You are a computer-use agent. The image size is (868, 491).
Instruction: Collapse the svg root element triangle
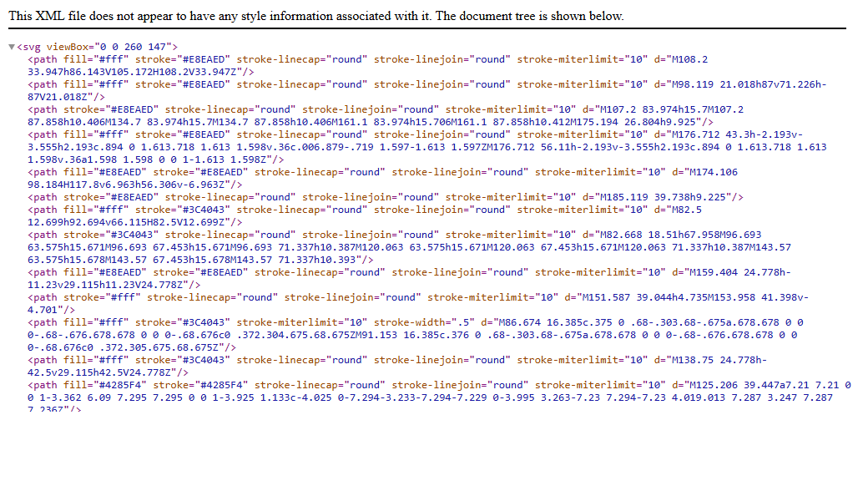click(x=12, y=47)
